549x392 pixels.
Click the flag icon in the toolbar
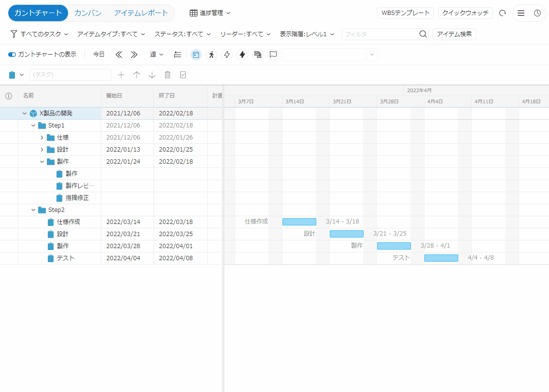[x=273, y=55]
